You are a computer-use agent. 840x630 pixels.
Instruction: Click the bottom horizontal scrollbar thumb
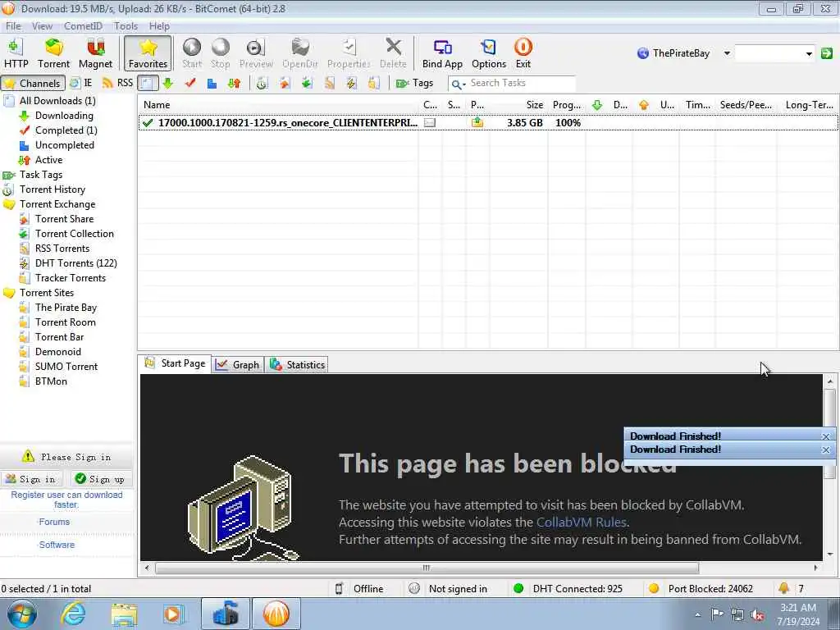pyautogui.click(x=427, y=568)
